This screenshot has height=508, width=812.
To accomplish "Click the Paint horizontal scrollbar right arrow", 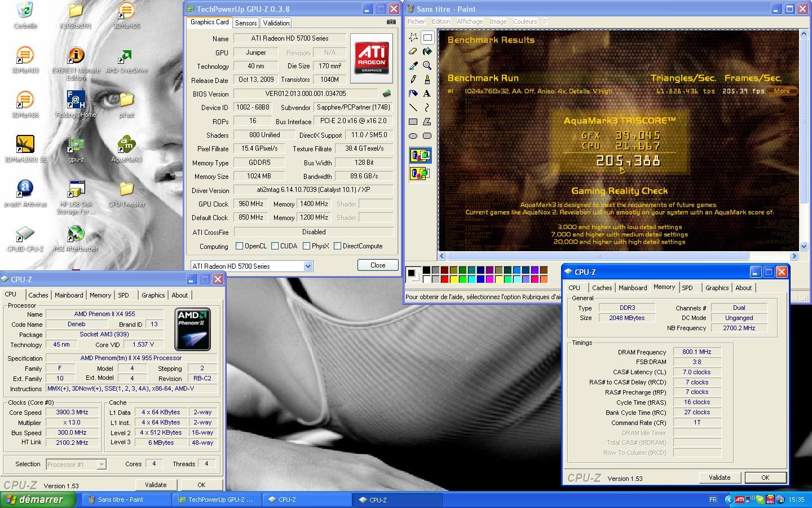I will coord(794,256).
